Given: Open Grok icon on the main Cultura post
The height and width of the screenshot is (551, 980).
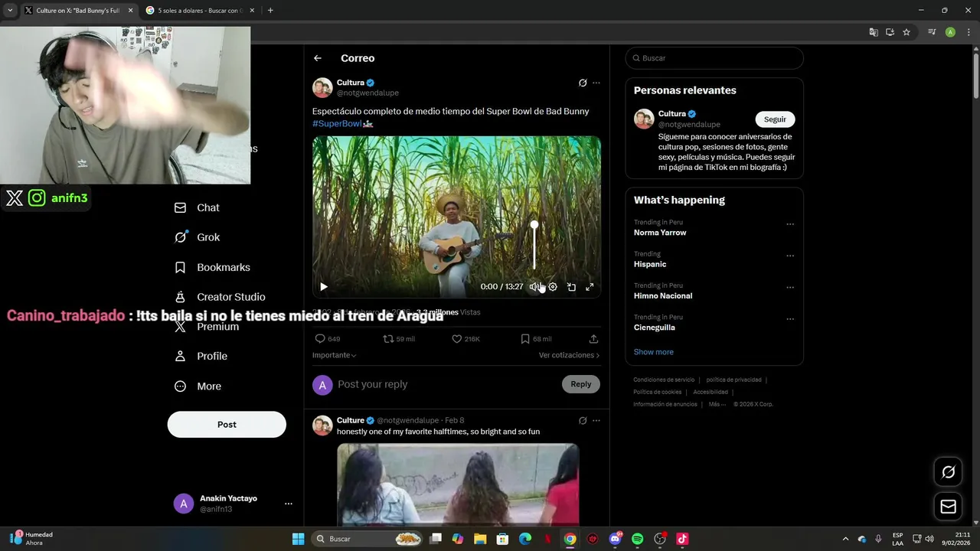Looking at the screenshot, I should point(583,83).
